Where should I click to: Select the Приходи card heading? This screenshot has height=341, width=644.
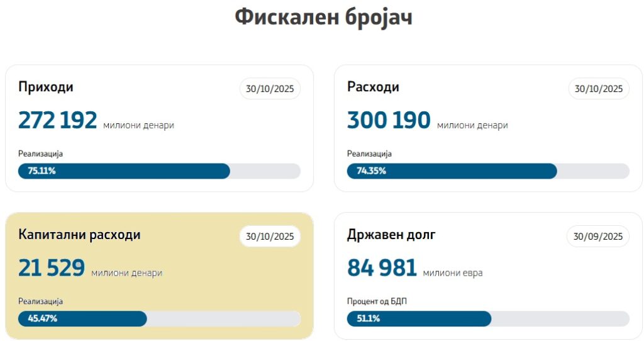[x=46, y=87]
